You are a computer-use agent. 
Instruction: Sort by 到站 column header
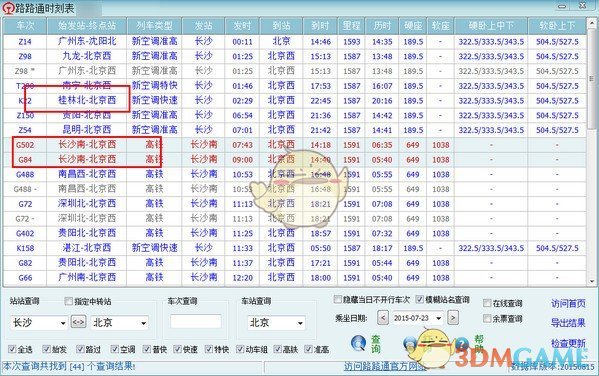pos(281,26)
